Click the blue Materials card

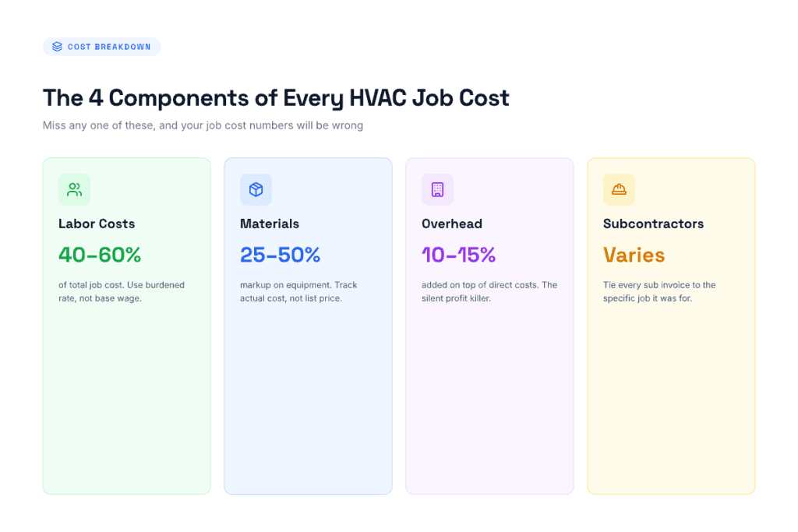coord(308,389)
